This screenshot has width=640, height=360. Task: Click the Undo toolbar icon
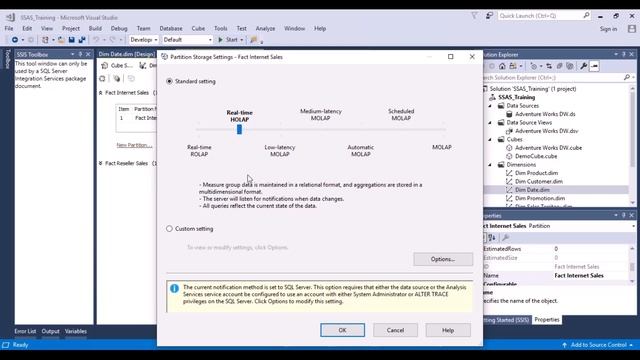click(x=96, y=40)
